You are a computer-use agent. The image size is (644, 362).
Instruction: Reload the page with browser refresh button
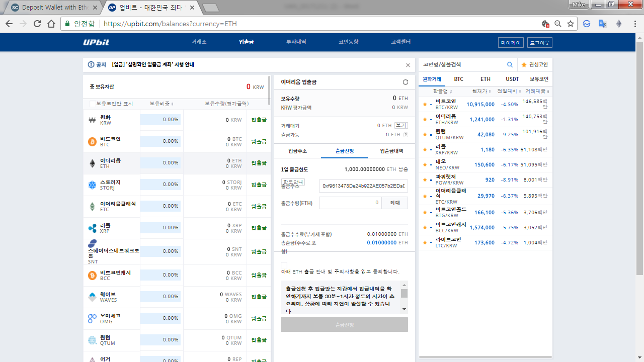37,24
